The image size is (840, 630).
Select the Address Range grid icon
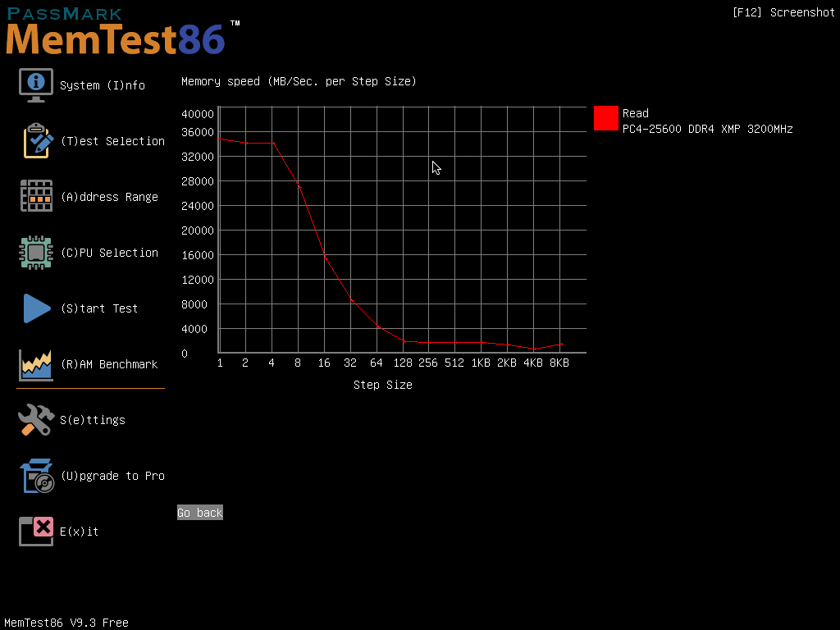pyautogui.click(x=36, y=196)
